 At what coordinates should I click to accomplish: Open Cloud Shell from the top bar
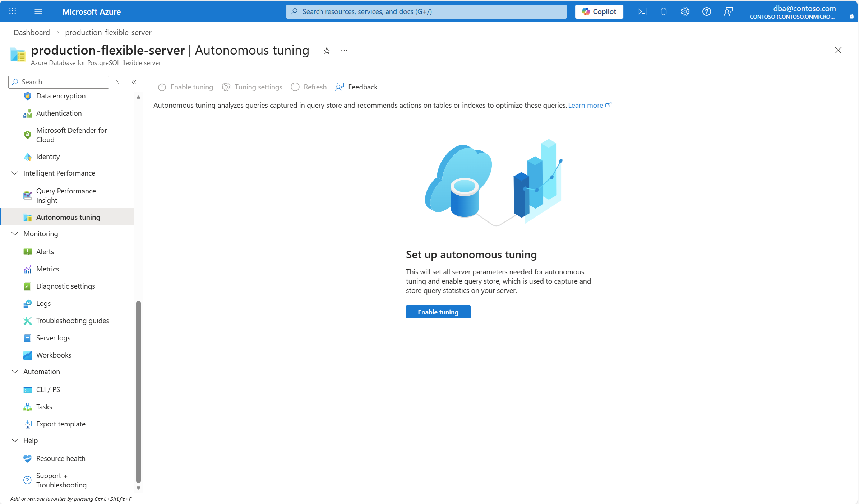click(642, 11)
